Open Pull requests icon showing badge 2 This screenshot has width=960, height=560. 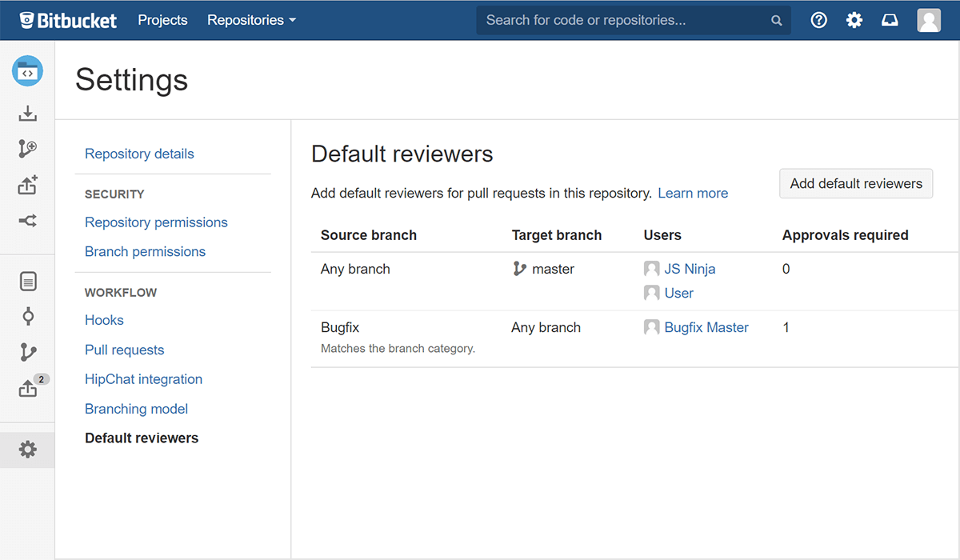point(28,387)
